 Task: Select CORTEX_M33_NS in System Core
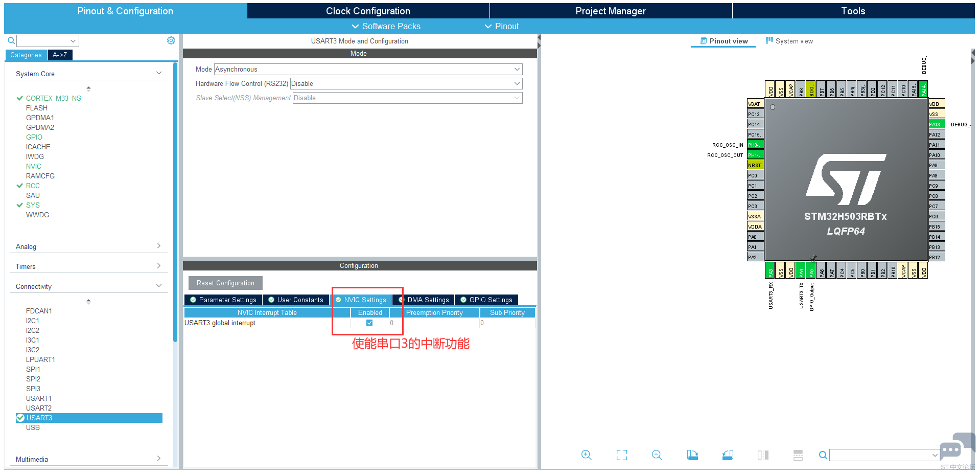click(x=54, y=98)
